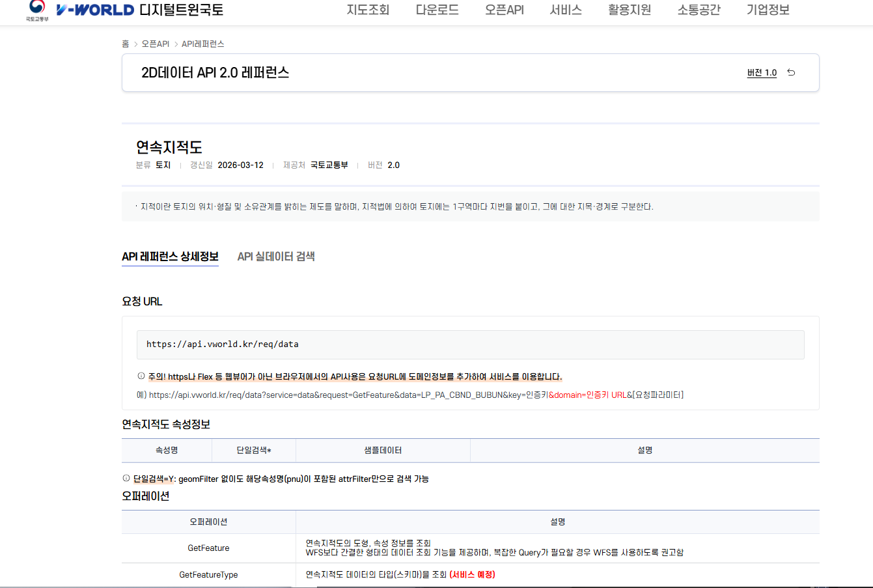Viewport: 873px width, 588px height.
Task: Click the red &domain=인증키 URL text
Action: tap(588, 395)
